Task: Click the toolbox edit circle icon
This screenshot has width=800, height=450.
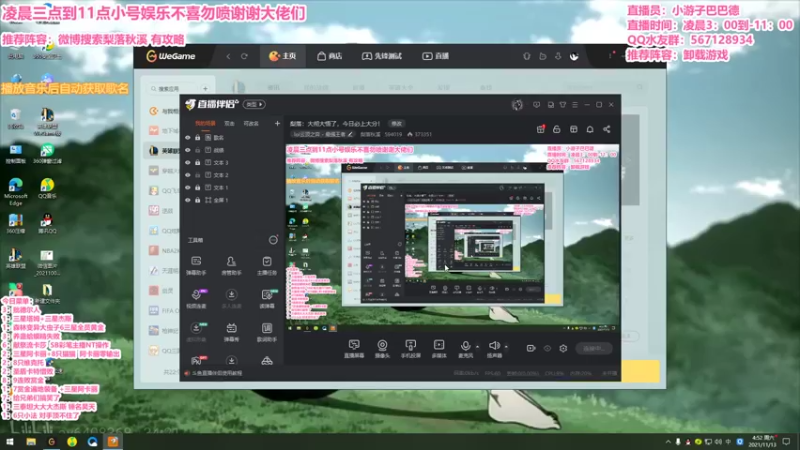Action: [x=273, y=240]
